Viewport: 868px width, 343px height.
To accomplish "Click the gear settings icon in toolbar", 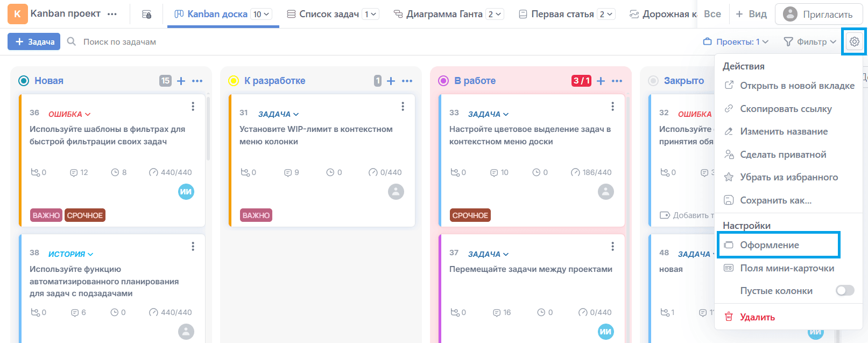I will pyautogui.click(x=854, y=41).
